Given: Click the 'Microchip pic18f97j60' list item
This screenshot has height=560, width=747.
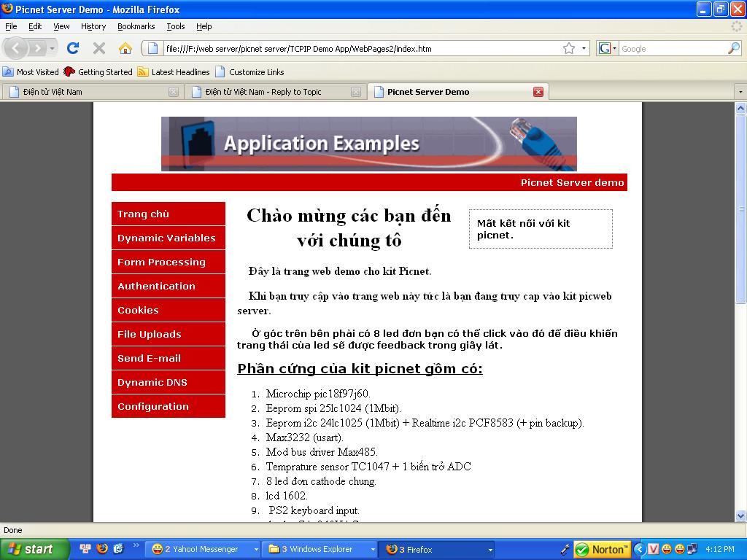Looking at the screenshot, I should coord(318,394).
